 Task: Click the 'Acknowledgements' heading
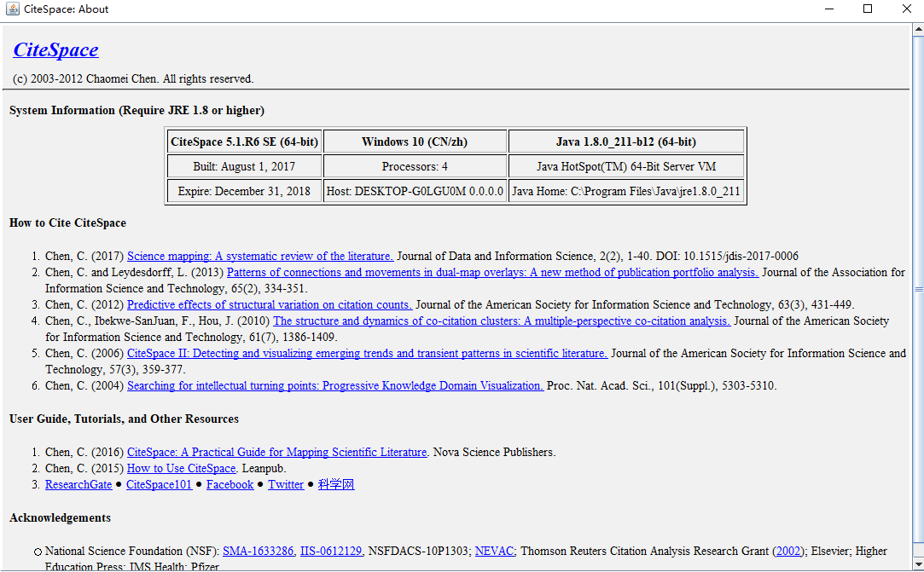(60, 517)
